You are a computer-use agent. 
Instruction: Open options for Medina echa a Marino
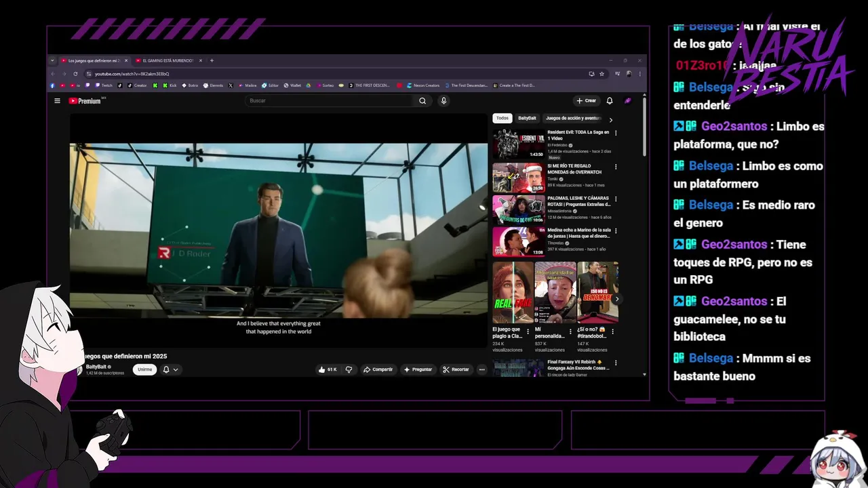[616, 231]
